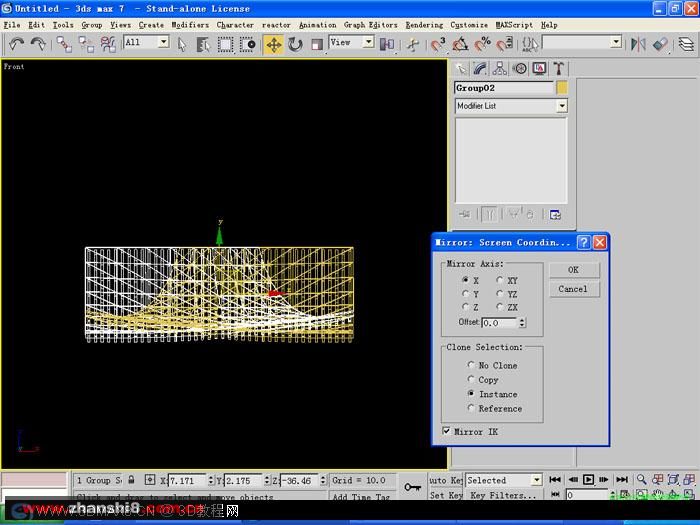Click the Mirror tool icon
700x525 pixels.
click(638, 44)
